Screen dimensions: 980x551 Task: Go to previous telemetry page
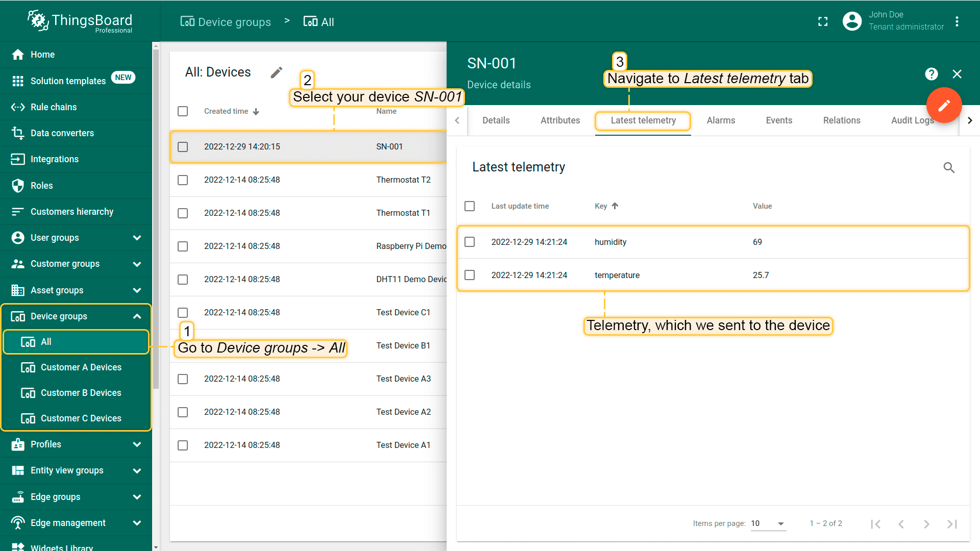(901, 524)
